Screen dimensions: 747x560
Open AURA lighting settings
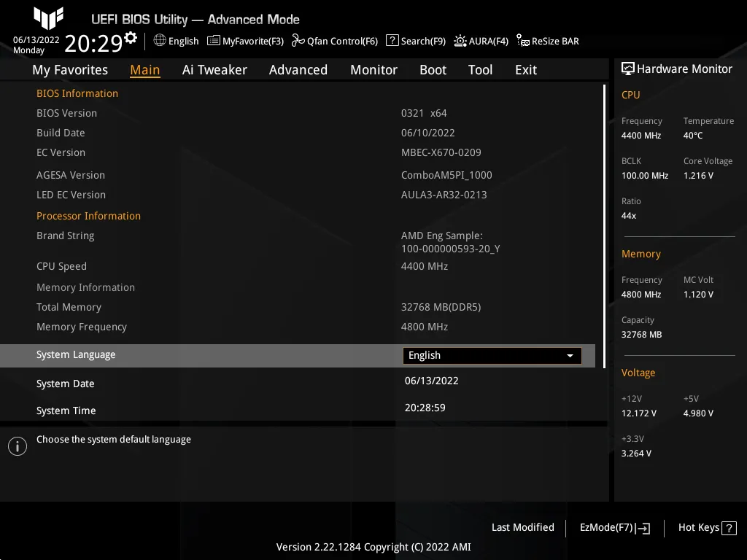pyautogui.click(x=481, y=41)
